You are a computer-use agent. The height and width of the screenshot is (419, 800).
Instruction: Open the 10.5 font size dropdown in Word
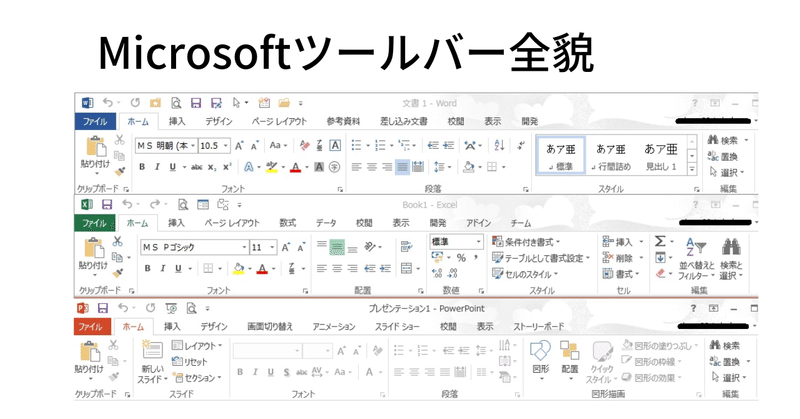pyautogui.click(x=225, y=146)
